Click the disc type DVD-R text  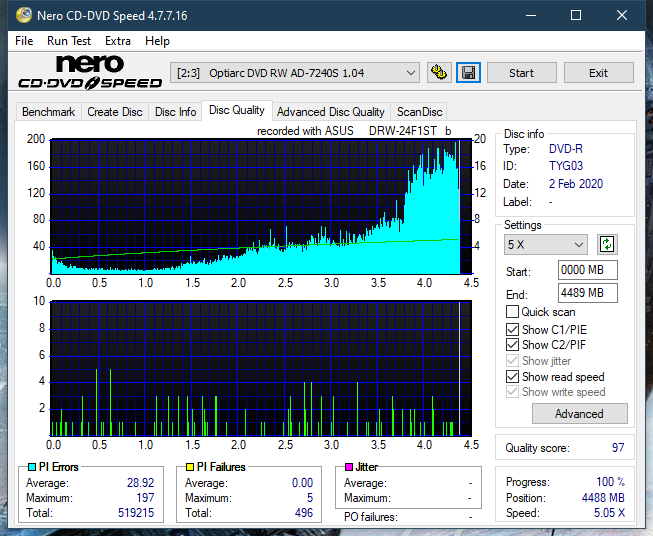point(566,149)
